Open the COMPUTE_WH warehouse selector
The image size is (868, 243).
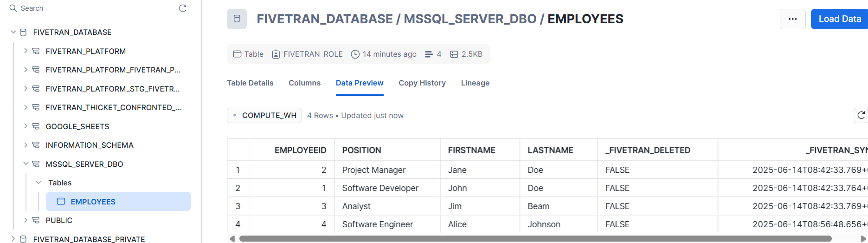[x=264, y=115]
